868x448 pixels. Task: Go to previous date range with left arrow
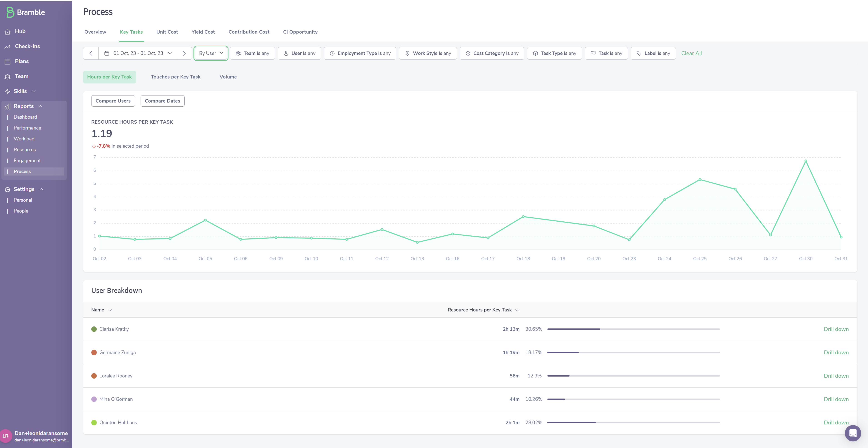pyautogui.click(x=91, y=53)
